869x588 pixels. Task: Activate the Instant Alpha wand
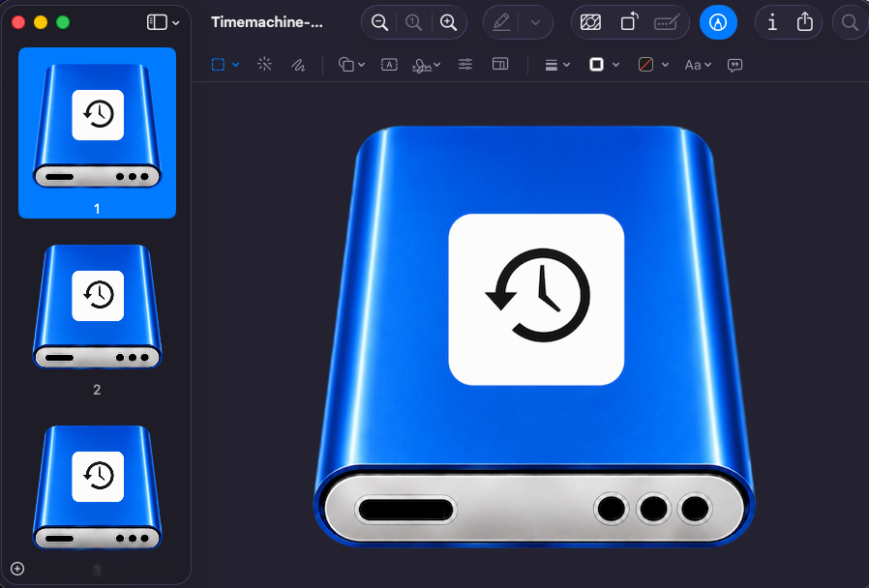pyautogui.click(x=264, y=64)
